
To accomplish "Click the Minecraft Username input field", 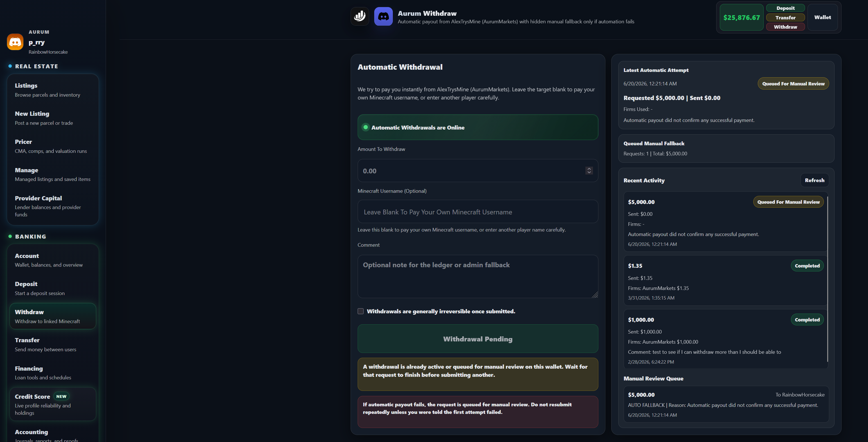I will 478,212.
